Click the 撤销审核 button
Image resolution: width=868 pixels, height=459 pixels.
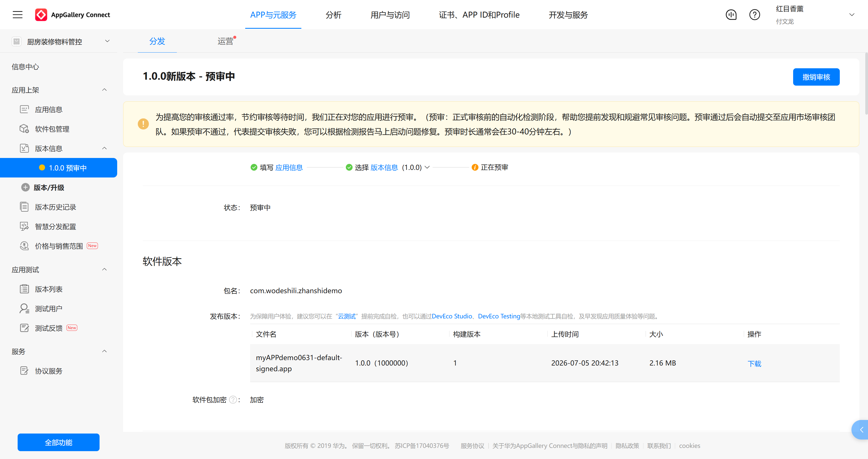[x=816, y=77]
